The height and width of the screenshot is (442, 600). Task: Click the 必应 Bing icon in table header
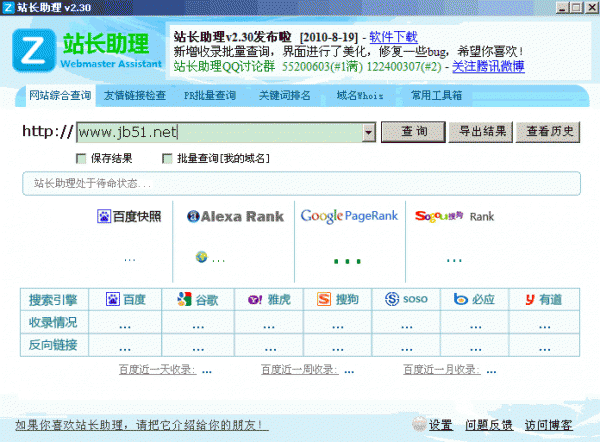pos(461,299)
